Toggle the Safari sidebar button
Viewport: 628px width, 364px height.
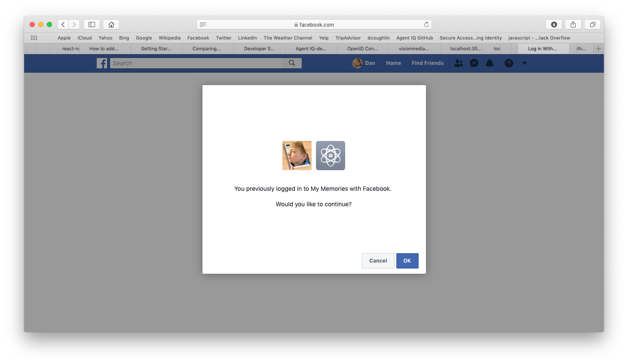(92, 24)
